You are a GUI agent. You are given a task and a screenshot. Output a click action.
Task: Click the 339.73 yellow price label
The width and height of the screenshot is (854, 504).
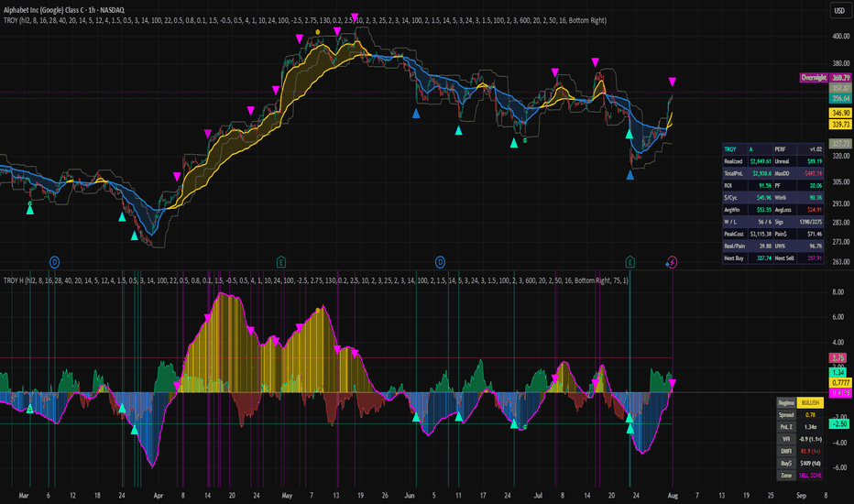840,125
